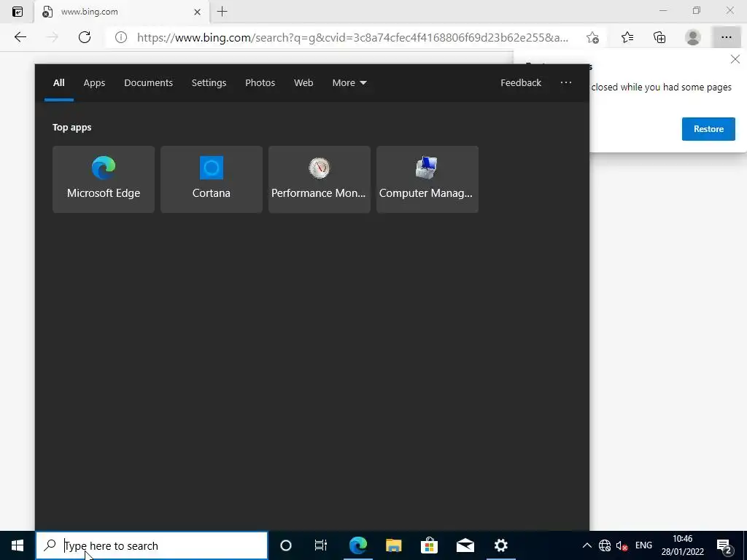Change ENG input language
The image size is (747, 560).
(x=643, y=545)
